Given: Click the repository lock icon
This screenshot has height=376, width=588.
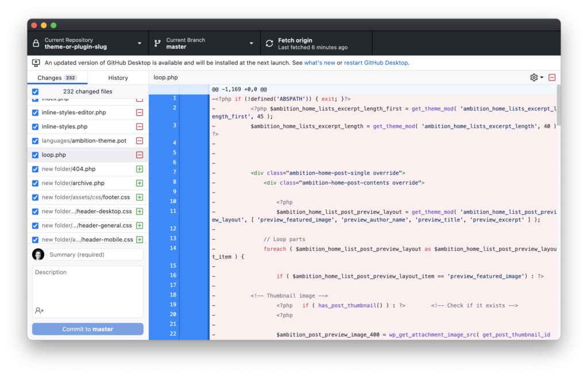Looking at the screenshot, I should [36, 43].
